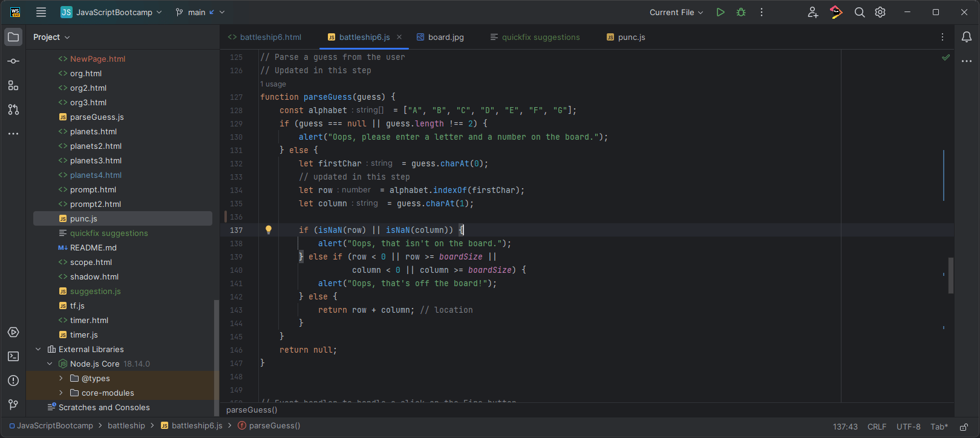Click the Run button in the toolbar
The image size is (980, 438).
(x=720, y=12)
